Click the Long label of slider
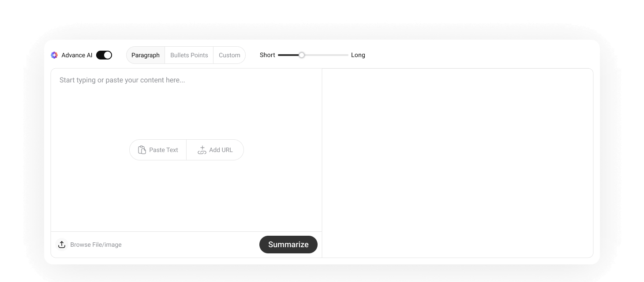Viewport: 644px width, 282px height. coord(358,55)
